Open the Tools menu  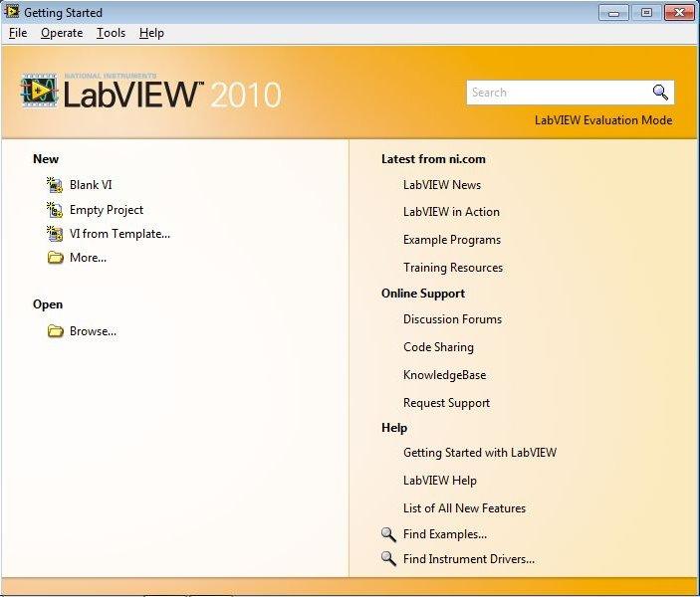pos(111,33)
